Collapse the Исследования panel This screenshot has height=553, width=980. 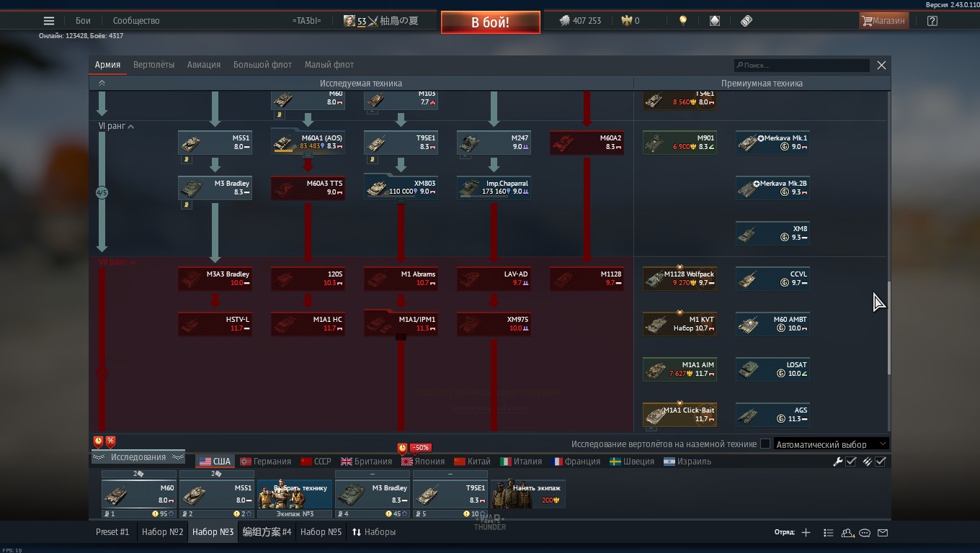[x=138, y=457]
